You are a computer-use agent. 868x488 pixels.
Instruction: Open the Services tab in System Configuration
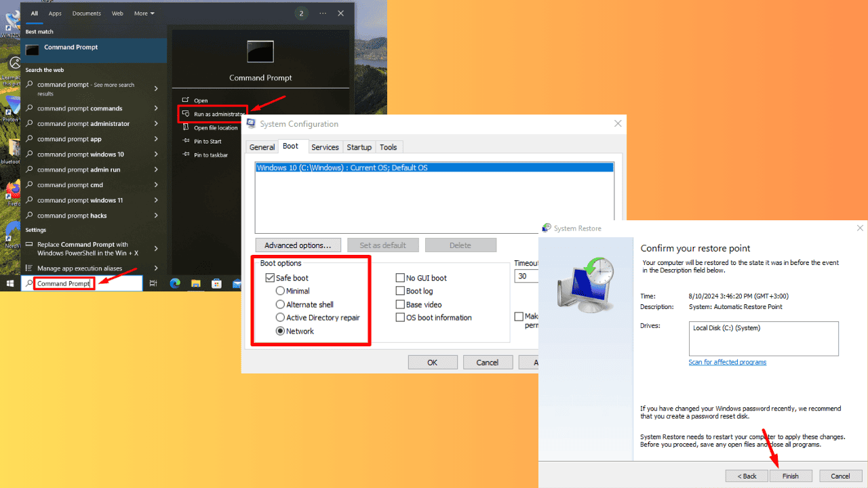coord(325,147)
